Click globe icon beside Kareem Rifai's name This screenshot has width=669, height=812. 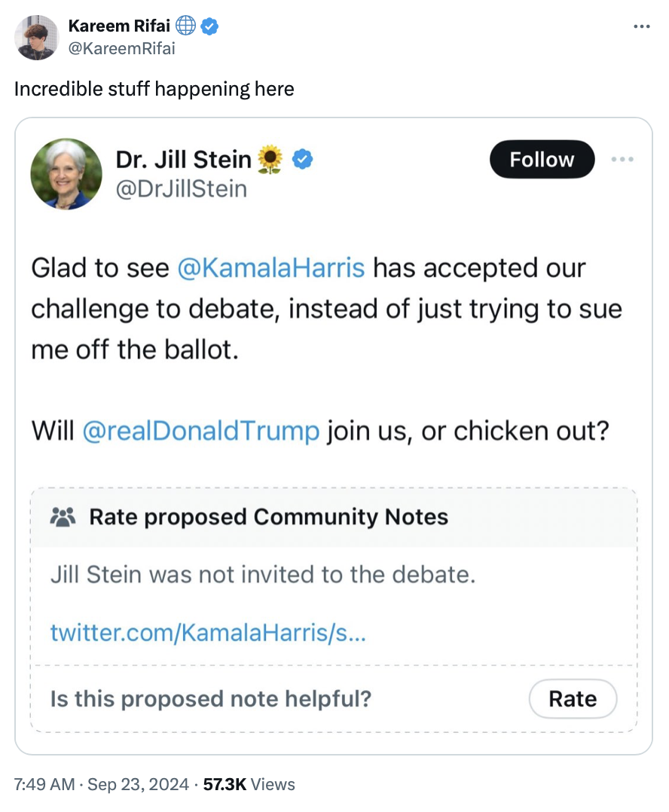[186, 26]
